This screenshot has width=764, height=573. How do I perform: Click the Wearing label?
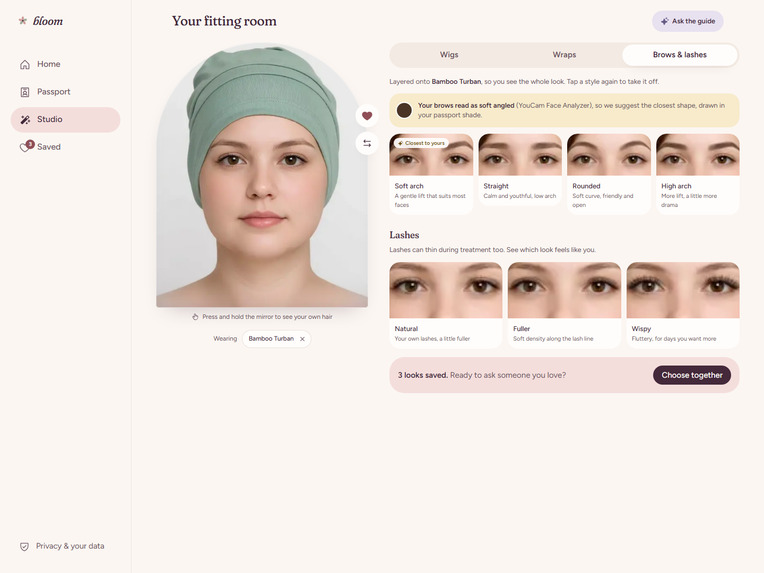[225, 339]
